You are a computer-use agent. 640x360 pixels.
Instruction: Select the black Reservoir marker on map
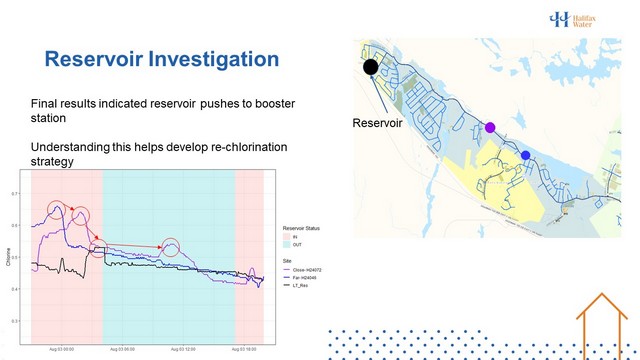tap(371, 67)
